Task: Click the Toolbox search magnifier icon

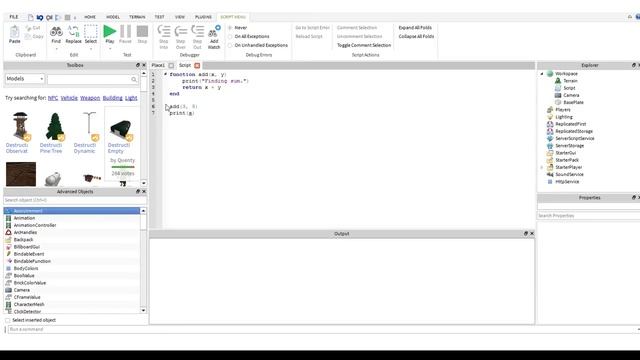Action: point(134,79)
